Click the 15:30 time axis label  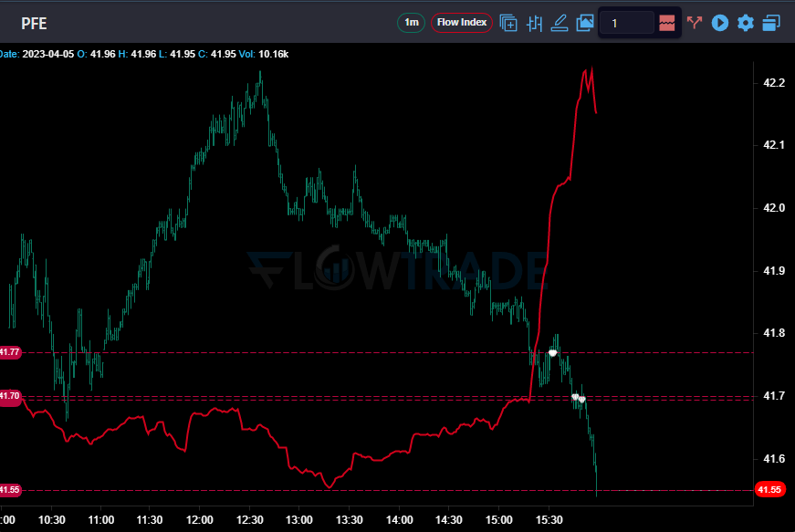click(548, 520)
